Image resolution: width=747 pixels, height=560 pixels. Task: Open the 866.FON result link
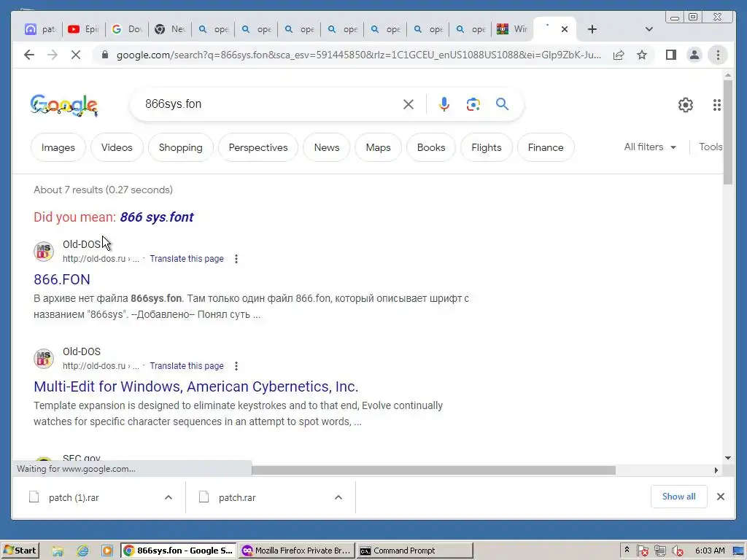tap(62, 279)
